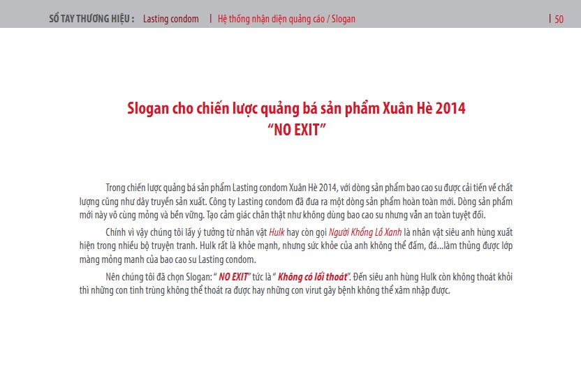
Task: Click "Lasting condom" in the header bar
Action: tap(171, 19)
